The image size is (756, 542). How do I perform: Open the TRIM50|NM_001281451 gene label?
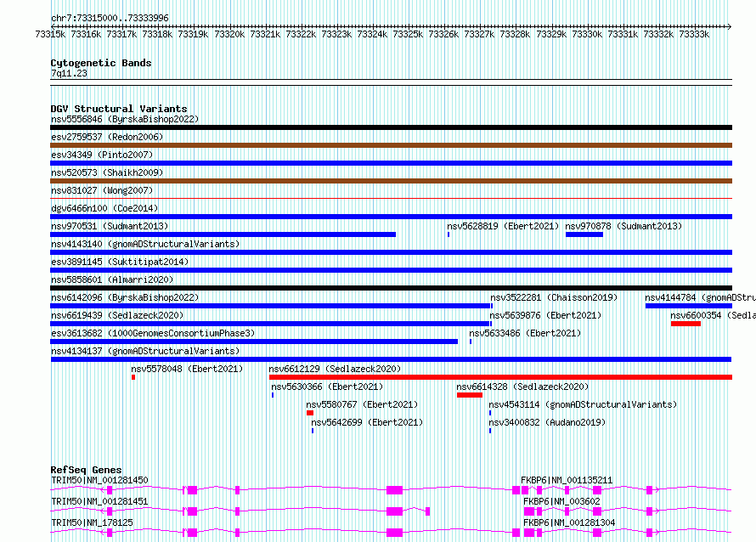click(99, 501)
